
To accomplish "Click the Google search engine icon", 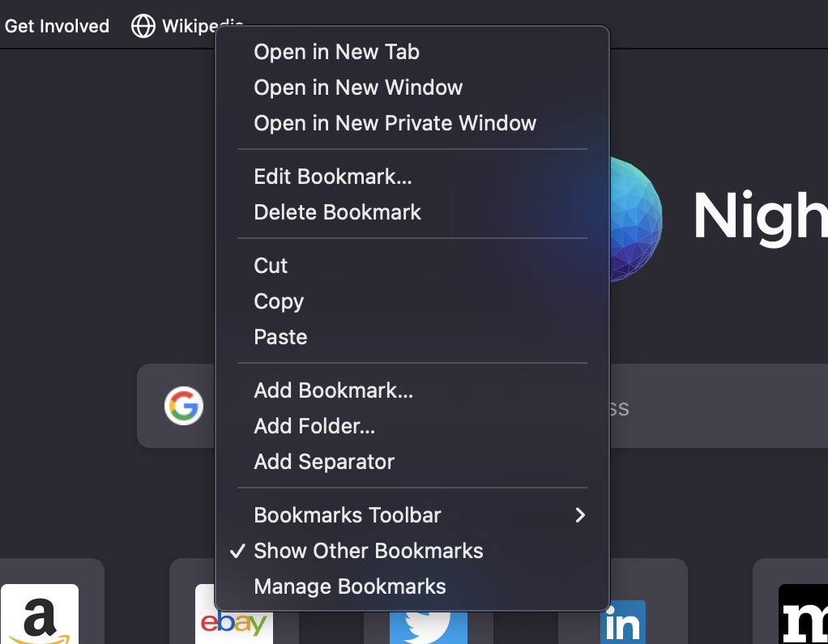I will [x=184, y=406].
